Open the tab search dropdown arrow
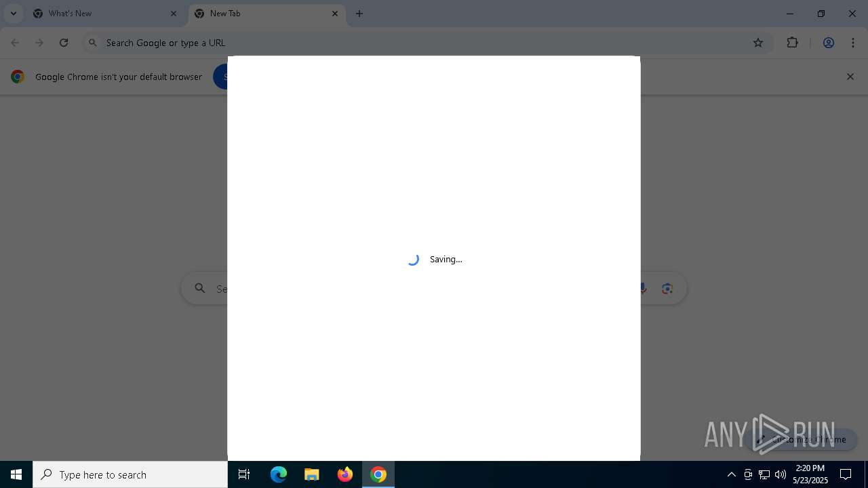The height and width of the screenshot is (488, 868). tap(13, 14)
